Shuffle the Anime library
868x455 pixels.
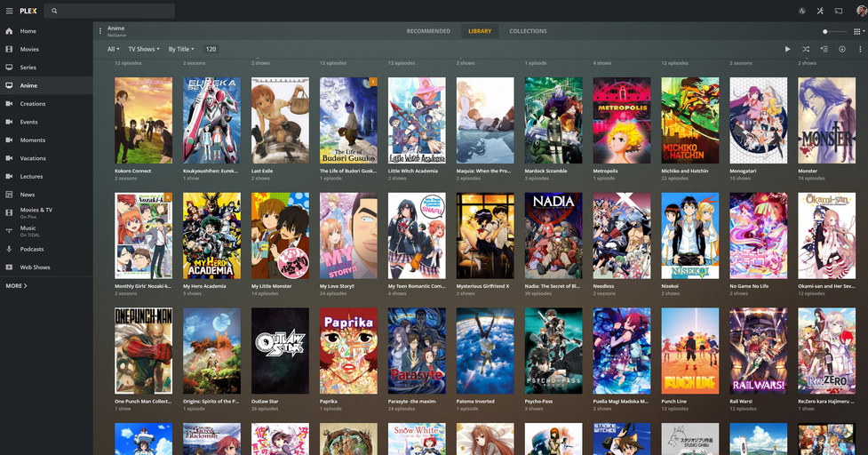[806, 49]
